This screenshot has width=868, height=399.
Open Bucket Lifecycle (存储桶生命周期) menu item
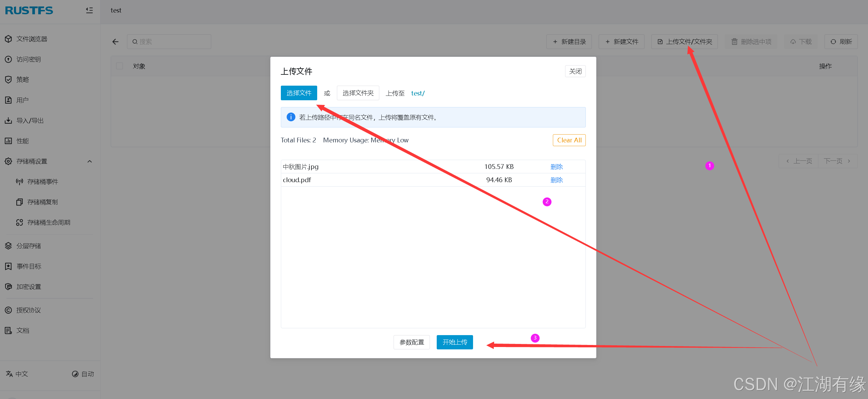click(x=49, y=222)
